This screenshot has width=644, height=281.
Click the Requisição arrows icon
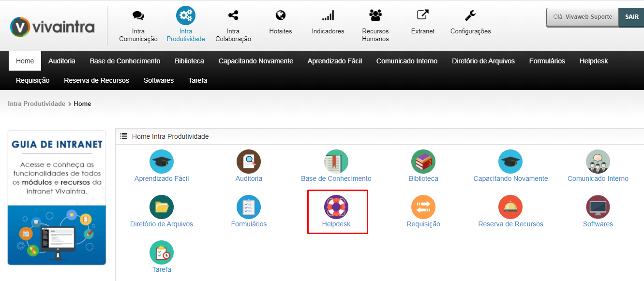click(x=423, y=207)
